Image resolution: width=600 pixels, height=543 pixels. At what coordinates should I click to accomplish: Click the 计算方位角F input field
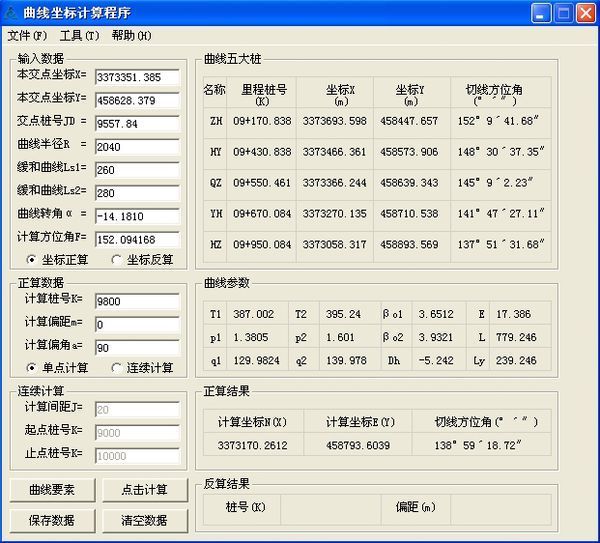pos(137,240)
